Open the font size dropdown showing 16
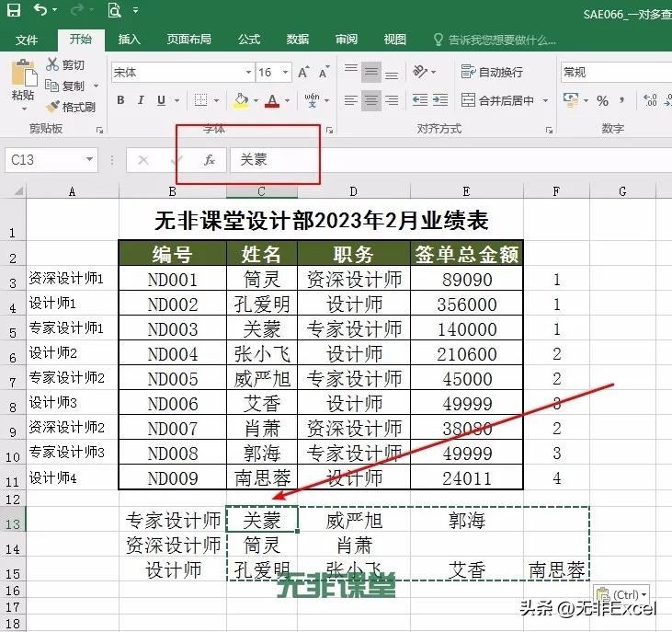 pos(285,72)
